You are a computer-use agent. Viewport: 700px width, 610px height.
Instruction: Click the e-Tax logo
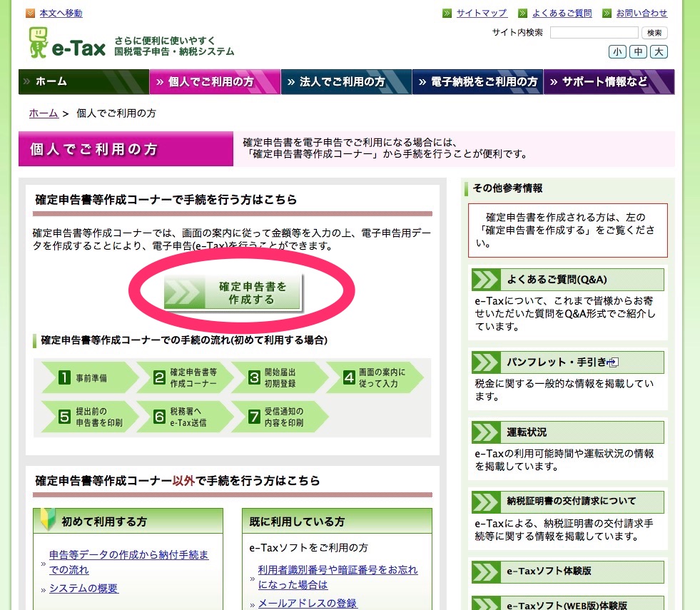[67, 43]
